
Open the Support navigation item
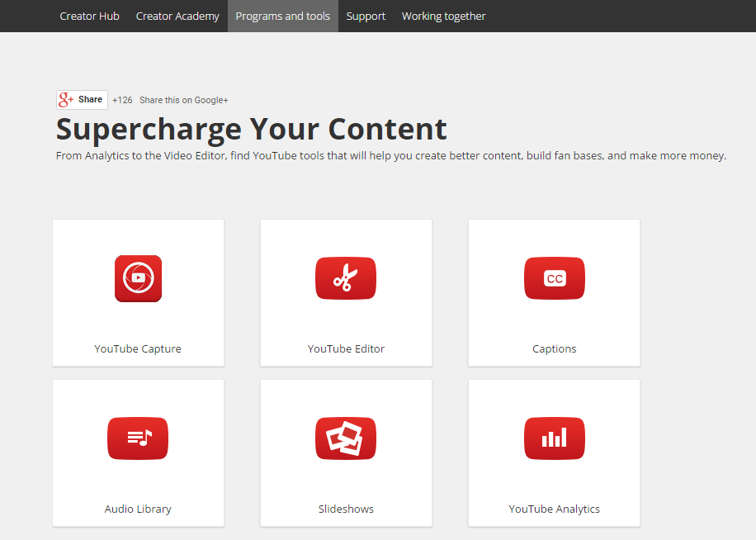pos(366,16)
